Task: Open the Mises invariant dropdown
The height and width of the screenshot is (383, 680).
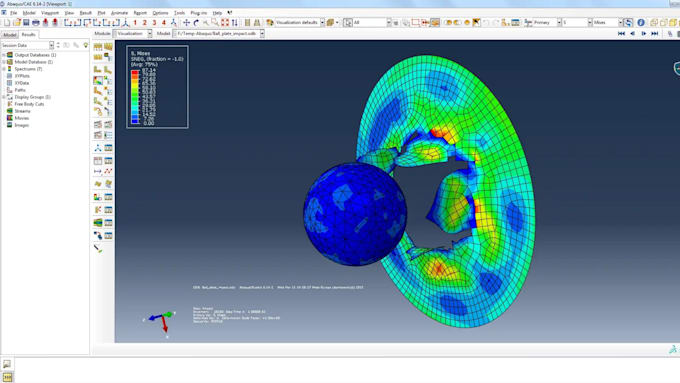Action: [x=620, y=23]
